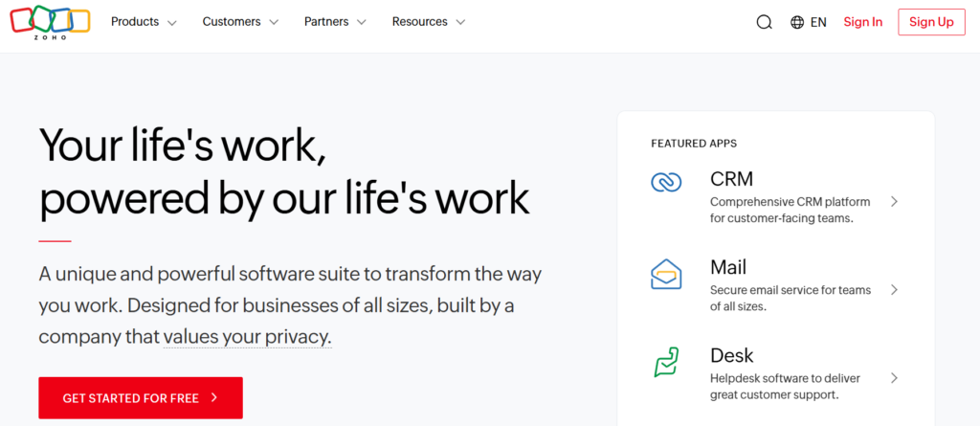Open the 'values your privacy' link
Image resolution: width=980 pixels, height=426 pixels.
pyautogui.click(x=248, y=337)
